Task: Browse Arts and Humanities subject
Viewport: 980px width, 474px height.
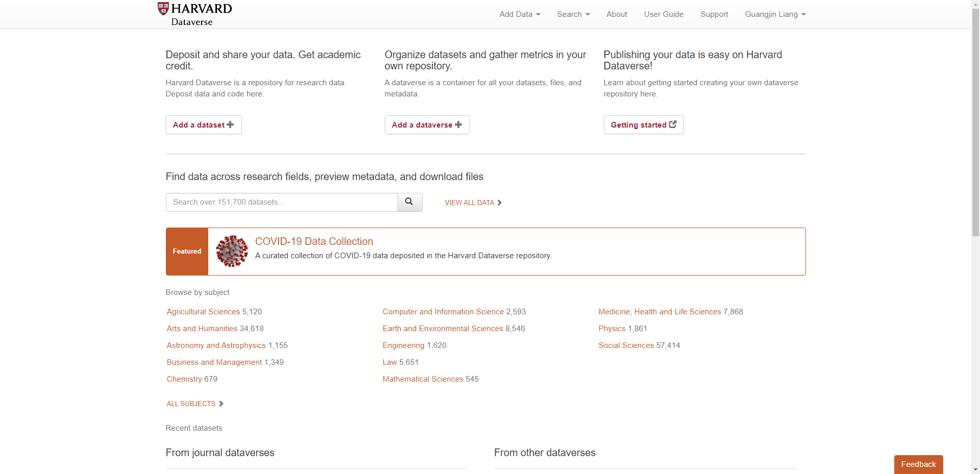Action: click(x=202, y=329)
